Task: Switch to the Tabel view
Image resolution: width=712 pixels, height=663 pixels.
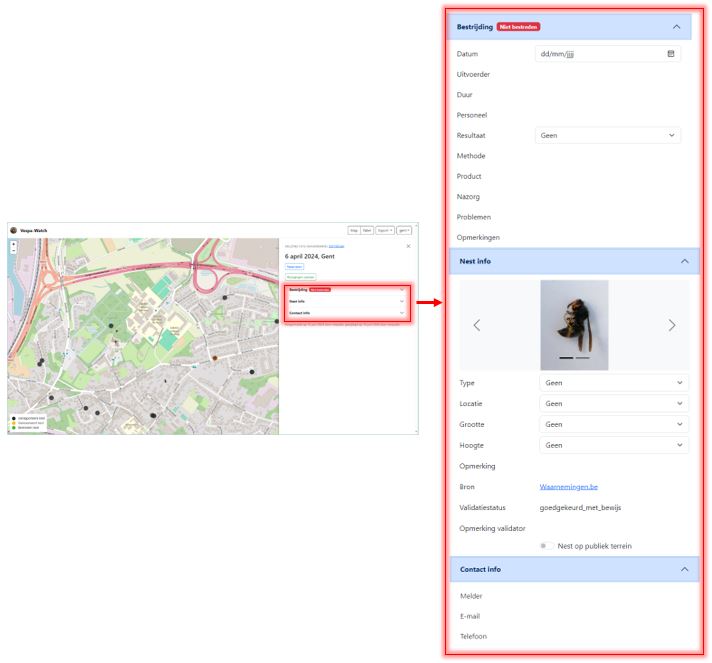Action: (367, 230)
